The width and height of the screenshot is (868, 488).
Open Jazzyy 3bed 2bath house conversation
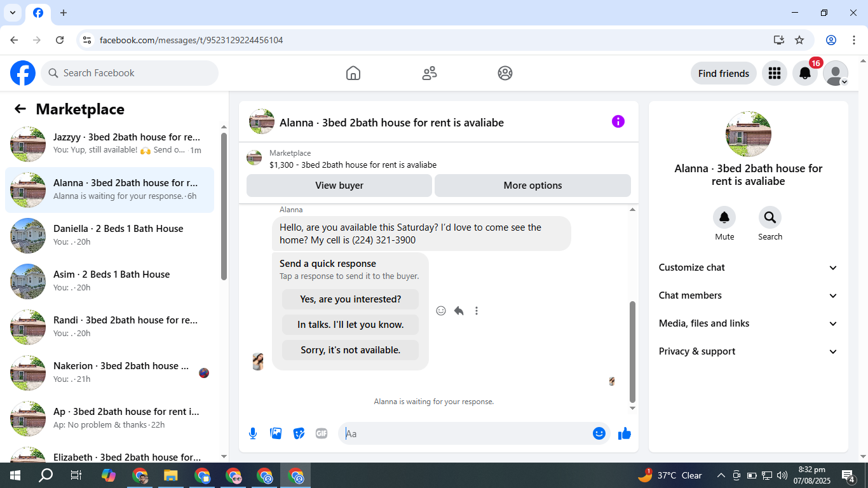[x=109, y=144]
